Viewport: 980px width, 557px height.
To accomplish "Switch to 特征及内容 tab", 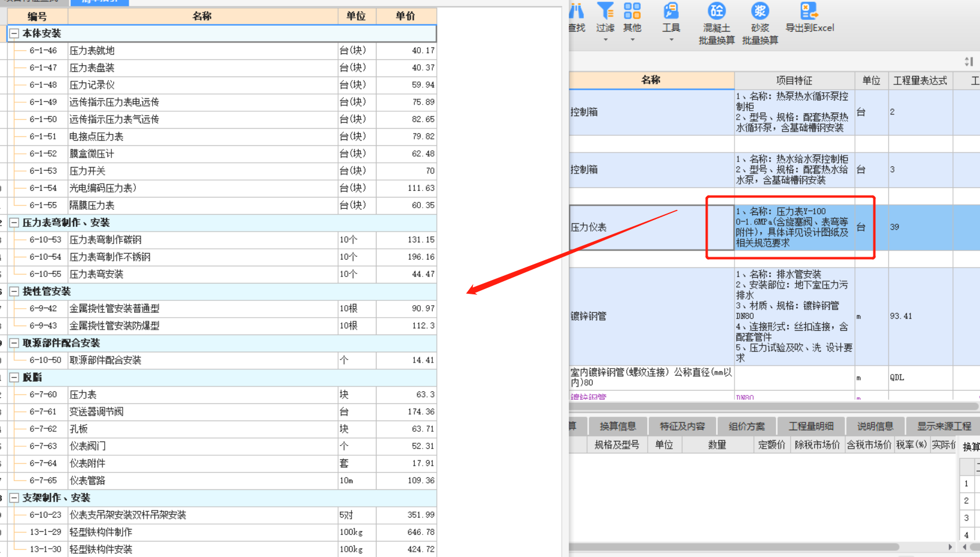I will [x=682, y=426].
